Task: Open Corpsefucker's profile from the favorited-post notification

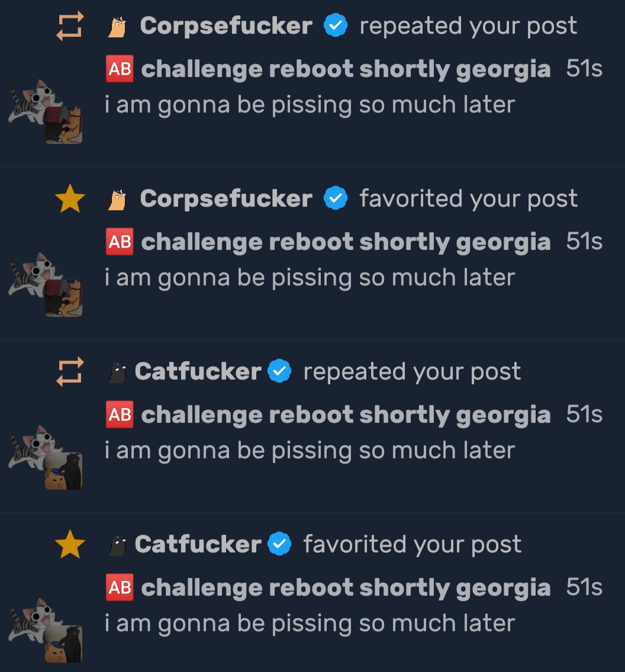Action: click(x=226, y=199)
